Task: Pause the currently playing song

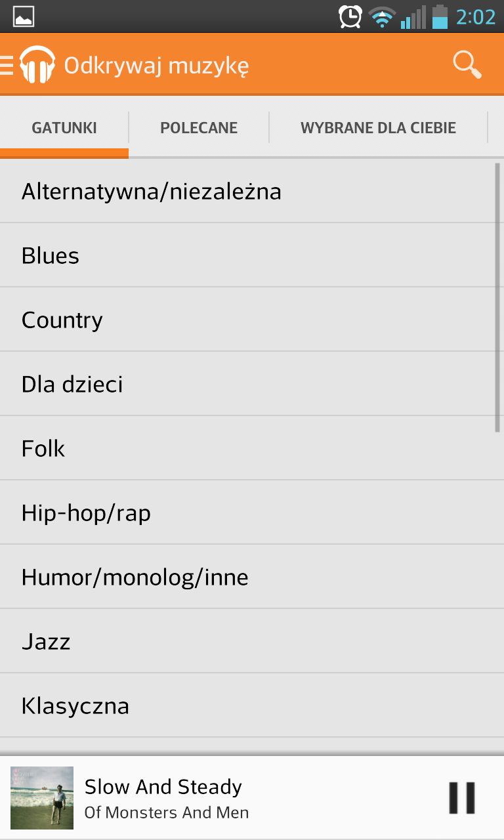Action: pos(461,797)
